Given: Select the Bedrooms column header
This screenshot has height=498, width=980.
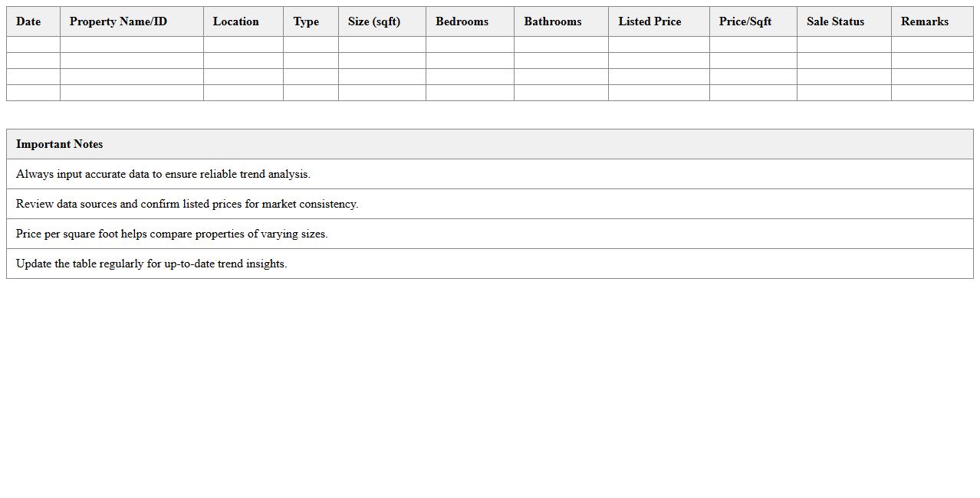Looking at the screenshot, I should click(462, 21).
